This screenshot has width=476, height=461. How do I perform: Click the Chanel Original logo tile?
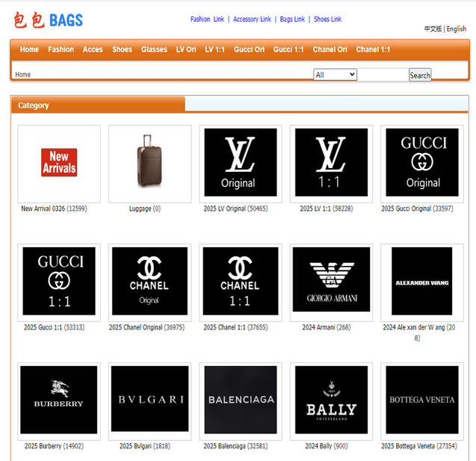(149, 282)
